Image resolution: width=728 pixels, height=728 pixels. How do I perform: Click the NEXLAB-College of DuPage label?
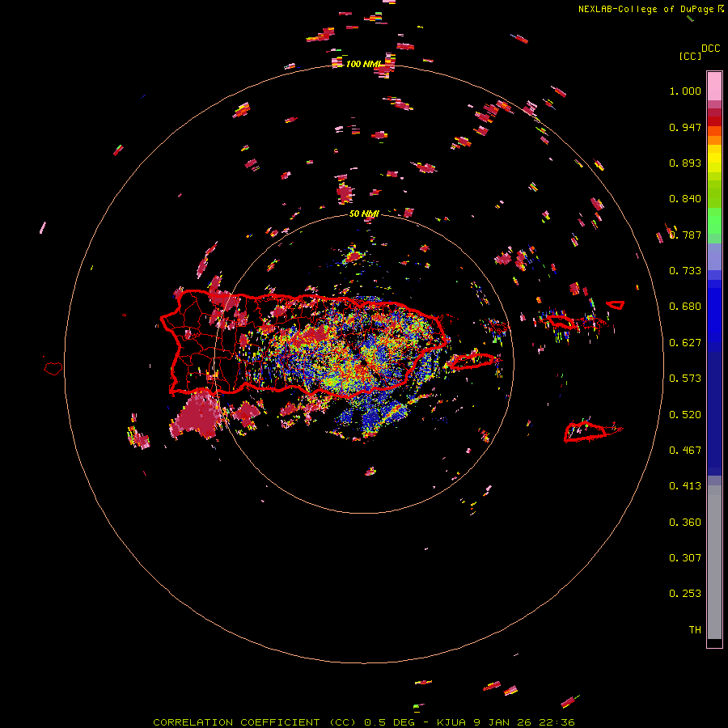point(645,9)
